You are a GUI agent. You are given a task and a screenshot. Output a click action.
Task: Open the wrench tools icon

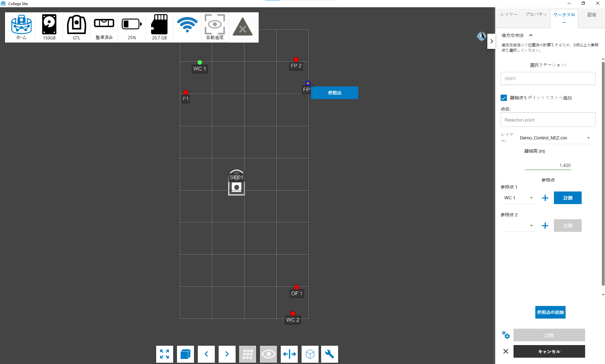329,354
